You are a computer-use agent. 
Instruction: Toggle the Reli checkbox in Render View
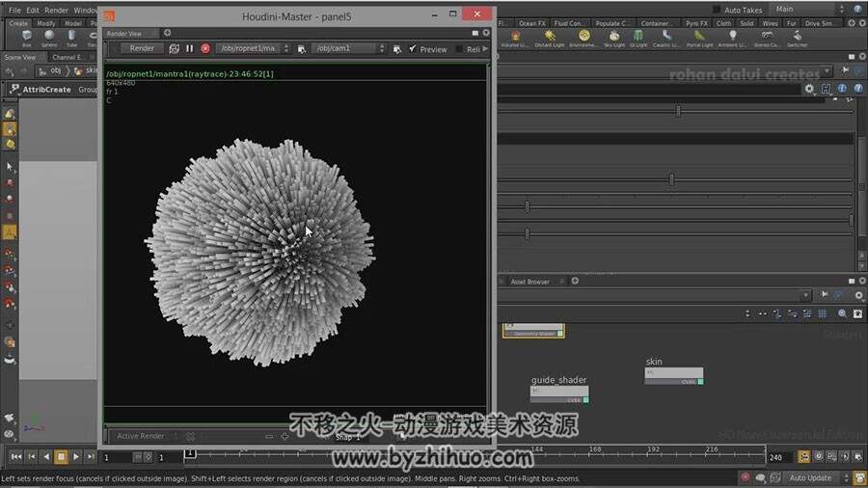tap(459, 48)
